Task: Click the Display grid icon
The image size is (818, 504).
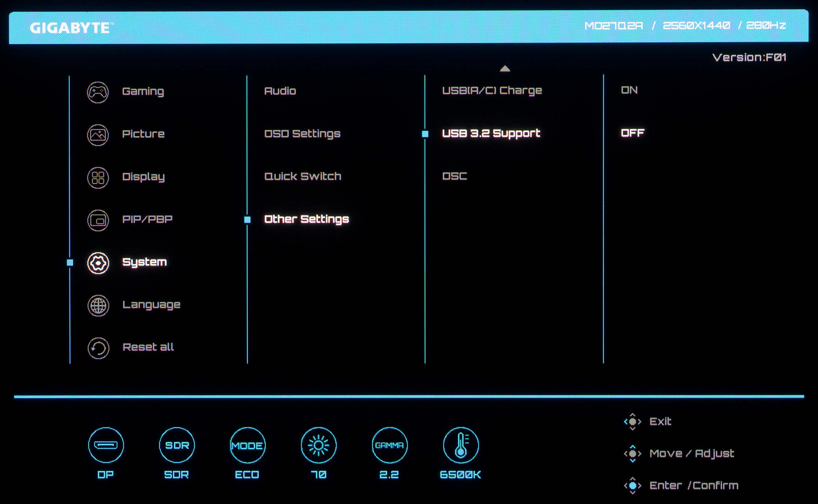Action: [x=98, y=178]
